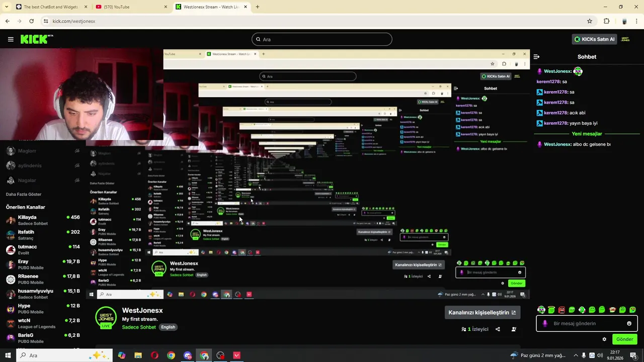Focus the 'Ara' Kick search field

[x=322, y=39]
